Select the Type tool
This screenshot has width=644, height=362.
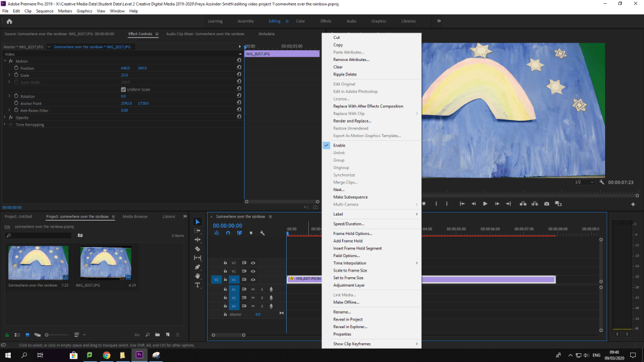[x=197, y=285]
